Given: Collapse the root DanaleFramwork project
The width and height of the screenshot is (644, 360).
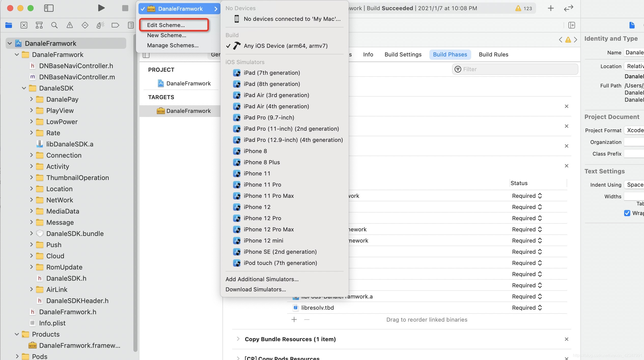Looking at the screenshot, I should click(10, 43).
